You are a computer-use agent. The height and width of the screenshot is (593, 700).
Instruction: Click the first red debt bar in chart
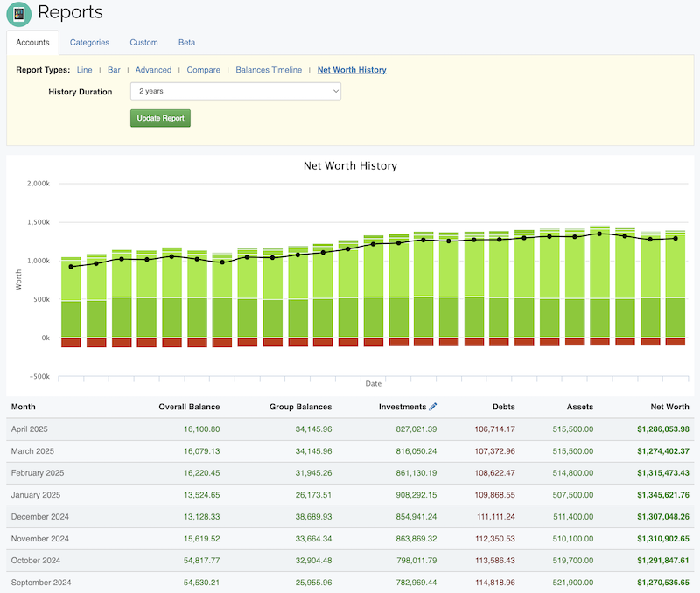[71, 343]
